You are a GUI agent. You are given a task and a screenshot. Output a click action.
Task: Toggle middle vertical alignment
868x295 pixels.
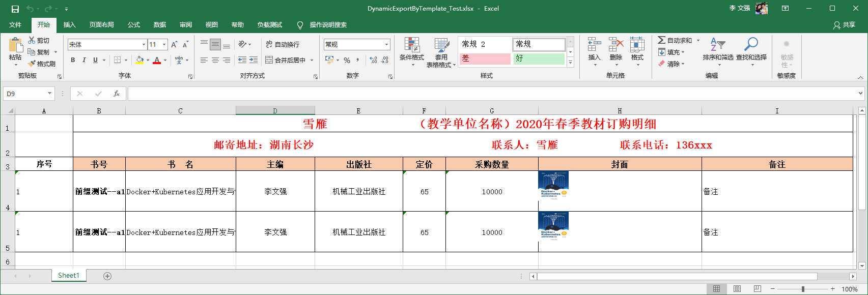(215, 44)
